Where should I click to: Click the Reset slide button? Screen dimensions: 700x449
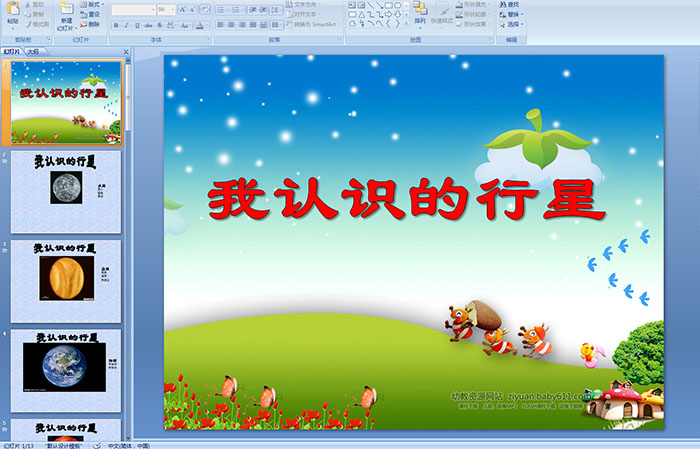click(x=90, y=15)
